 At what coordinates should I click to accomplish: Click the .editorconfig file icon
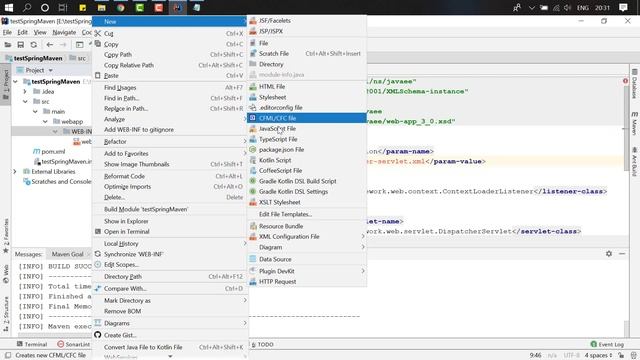[x=253, y=108]
